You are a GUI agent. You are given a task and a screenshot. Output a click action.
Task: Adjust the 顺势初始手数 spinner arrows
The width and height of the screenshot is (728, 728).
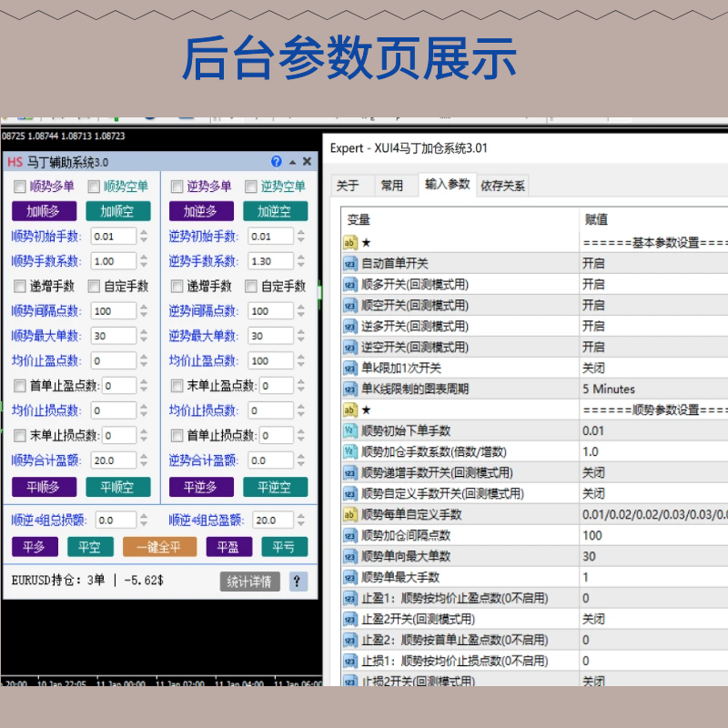coord(144,237)
